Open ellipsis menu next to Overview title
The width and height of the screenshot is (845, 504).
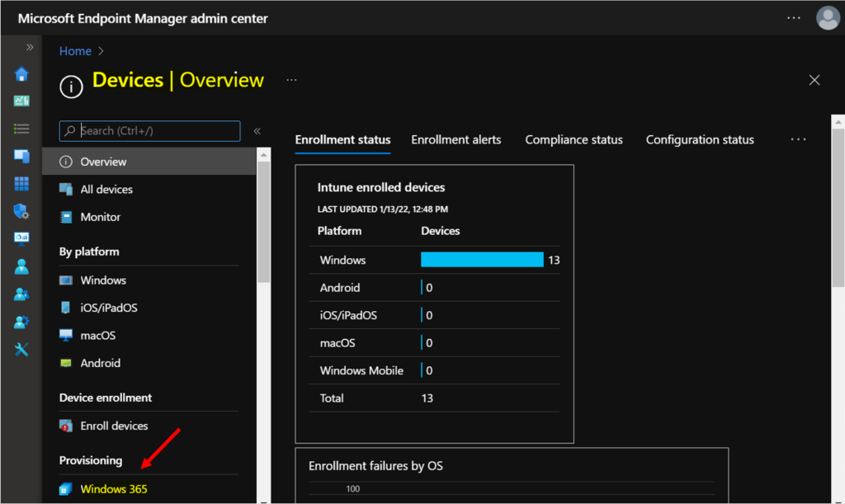(x=291, y=80)
